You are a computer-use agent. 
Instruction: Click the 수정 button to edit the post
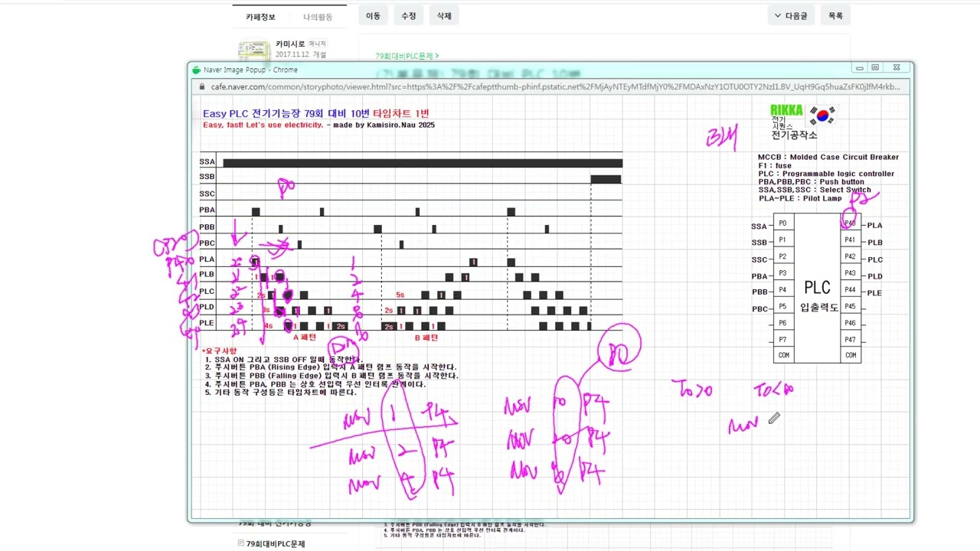click(409, 15)
